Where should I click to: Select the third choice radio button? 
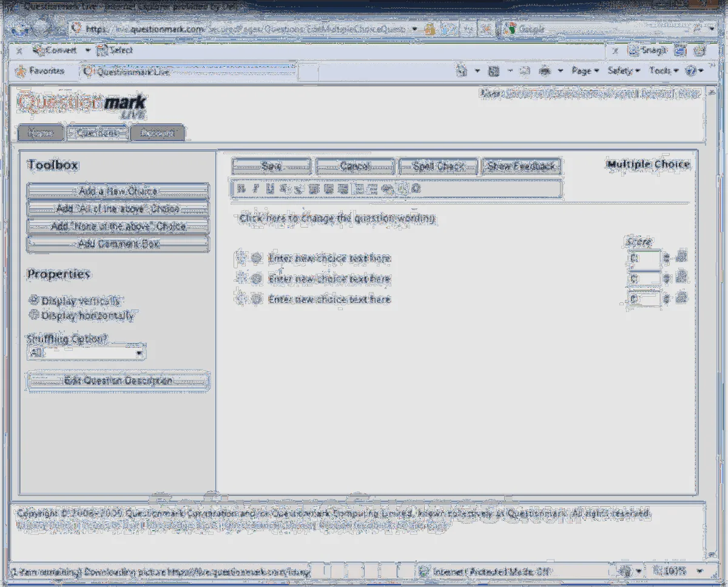point(257,299)
